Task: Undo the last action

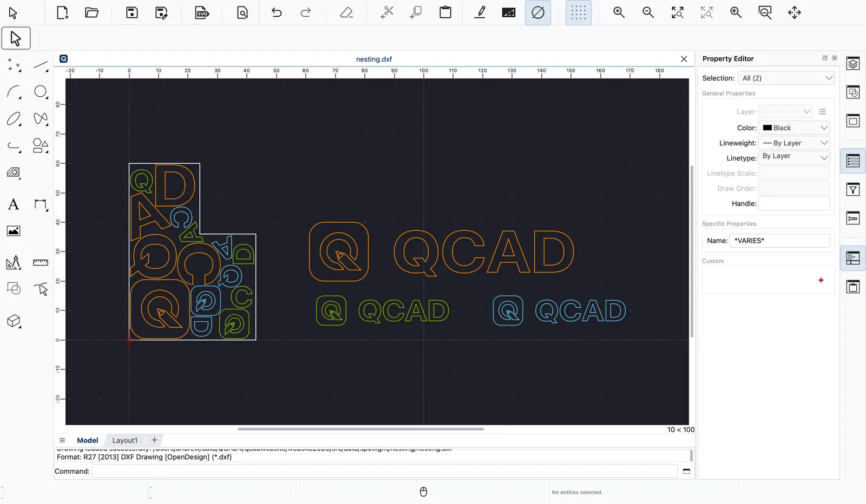Action: pyautogui.click(x=277, y=12)
